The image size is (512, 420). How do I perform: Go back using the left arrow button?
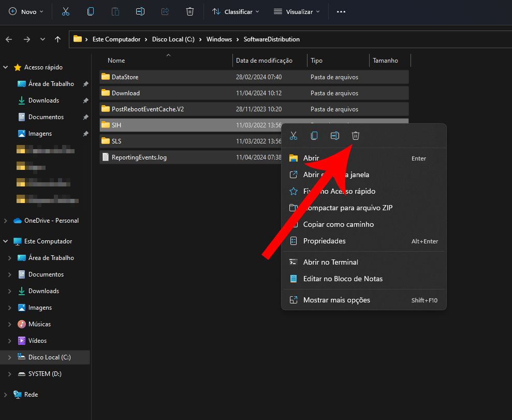pyautogui.click(x=9, y=39)
